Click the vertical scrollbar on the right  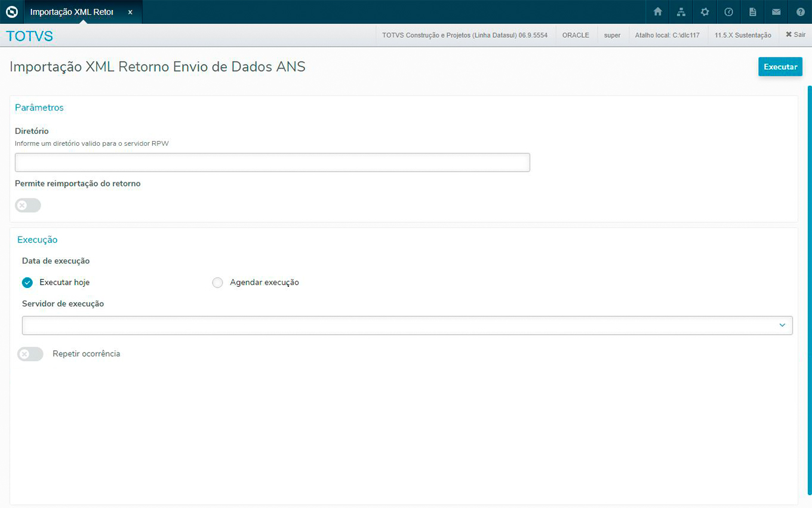[x=809, y=239]
